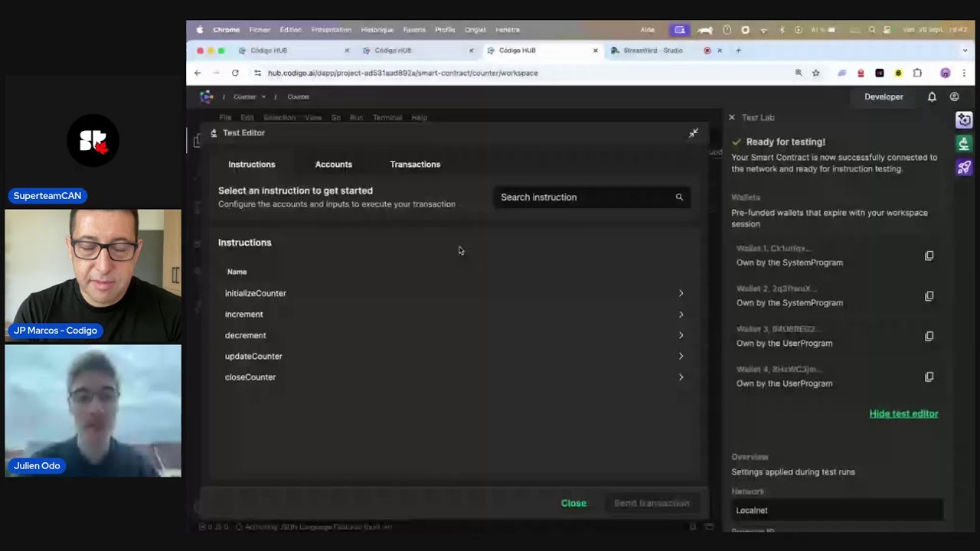This screenshot has width=980, height=551.
Task: Reload the browser page
Action: click(235, 73)
